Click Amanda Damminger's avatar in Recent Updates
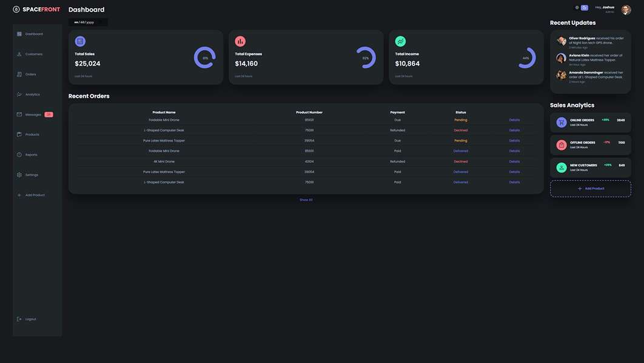644x363 pixels. 562,75
